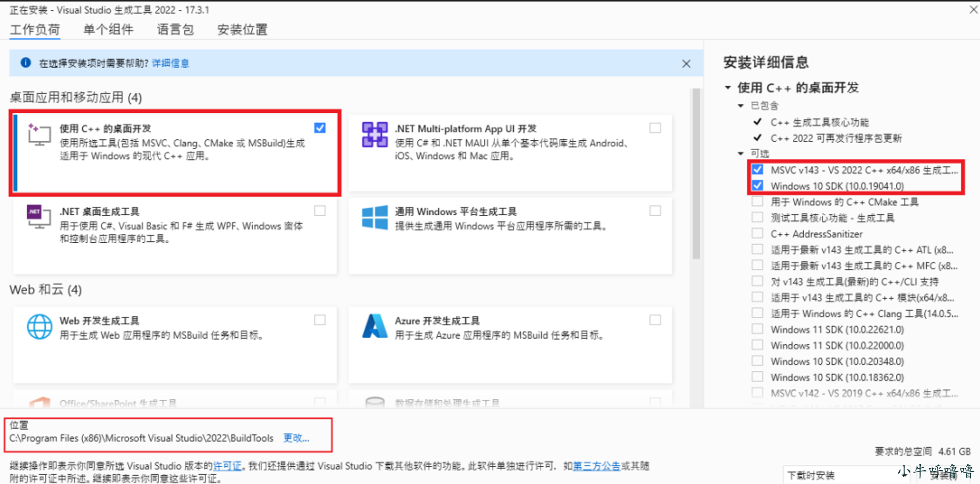The height and width of the screenshot is (484, 980).
Task: Click the .NET Multi-platform App UI icon
Action: [x=374, y=134]
